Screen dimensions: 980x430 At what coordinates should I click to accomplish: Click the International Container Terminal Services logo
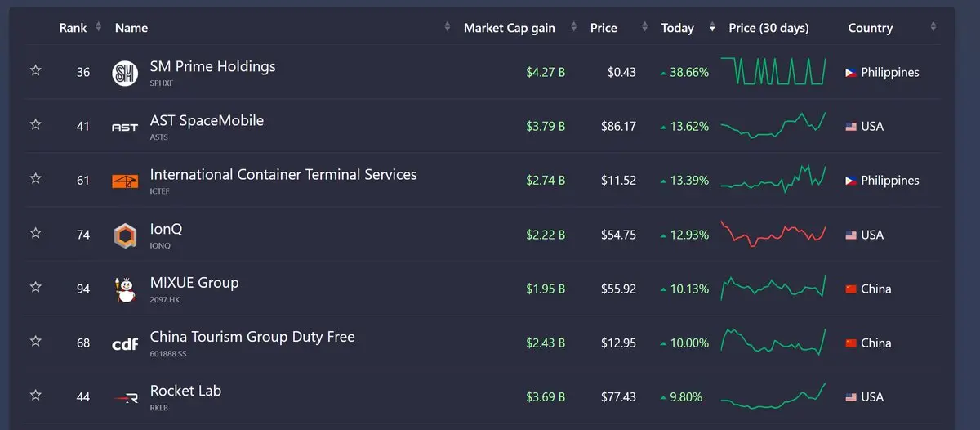coord(125,181)
